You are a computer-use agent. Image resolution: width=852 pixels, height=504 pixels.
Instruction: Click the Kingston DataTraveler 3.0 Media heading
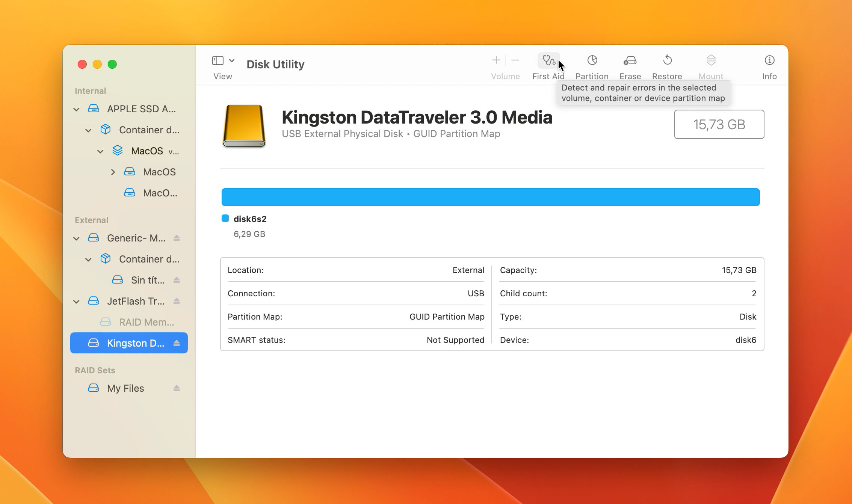point(417,117)
